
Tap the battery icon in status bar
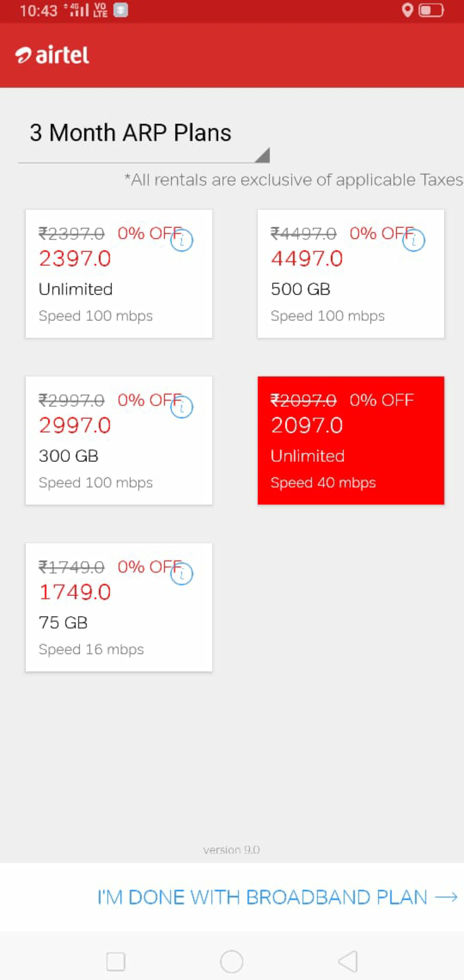pos(431,10)
